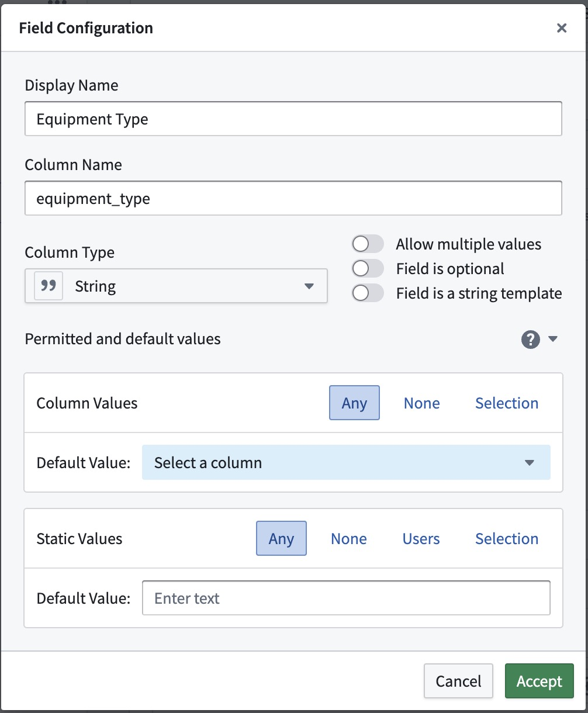Select None for Column Values
Viewport: 588px width, 713px height.
click(x=422, y=403)
